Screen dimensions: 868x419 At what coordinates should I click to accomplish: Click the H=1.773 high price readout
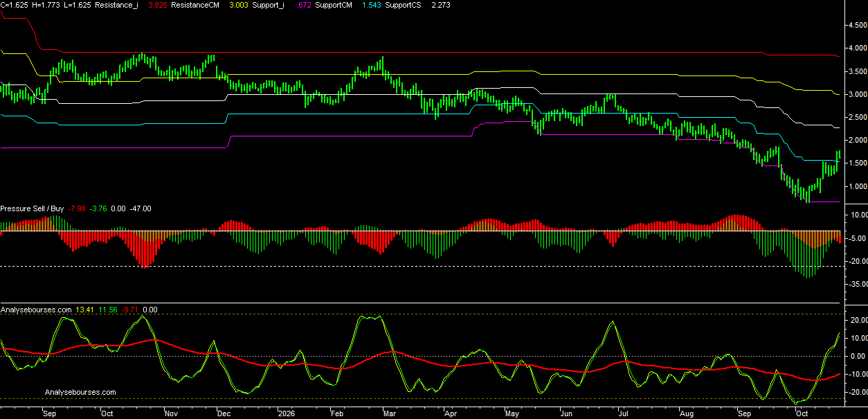(47, 5)
